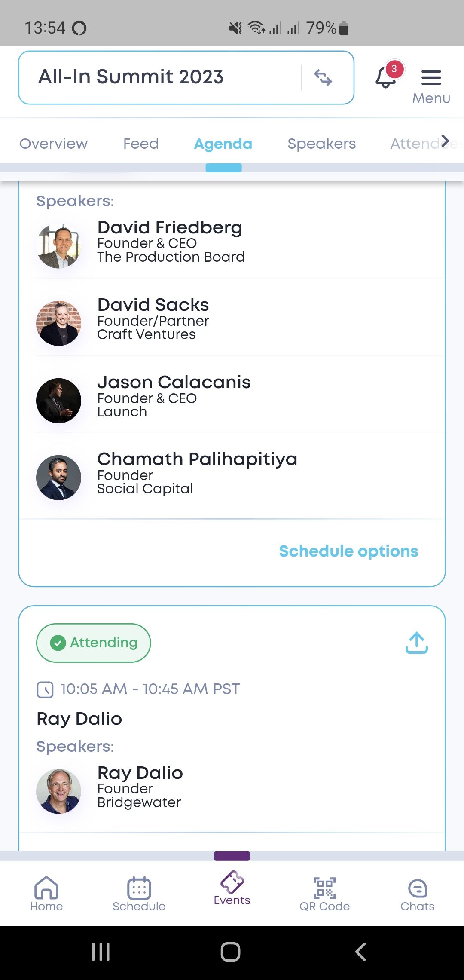Open the All-In Summit 2023 event selector

[163, 77]
